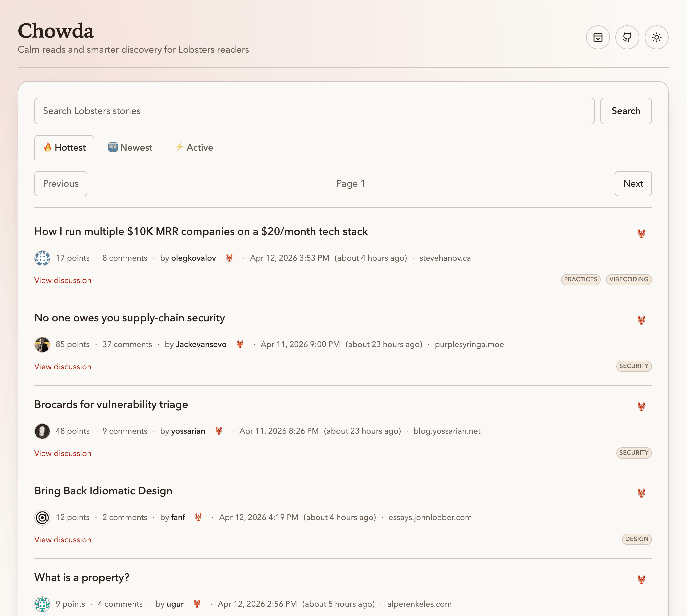687x616 pixels.
Task: Switch to the Active tab
Action: [195, 148]
